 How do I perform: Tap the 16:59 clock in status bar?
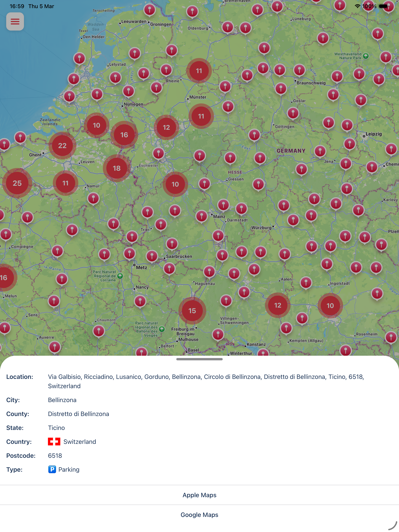point(17,6)
